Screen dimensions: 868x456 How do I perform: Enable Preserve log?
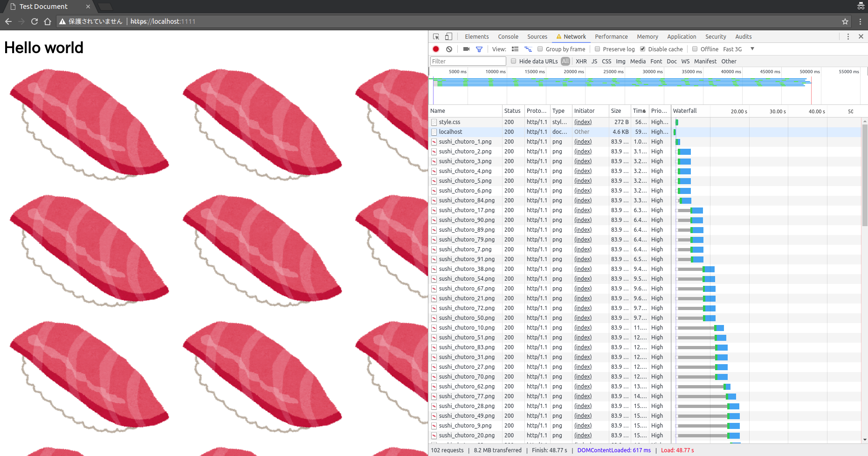point(597,49)
